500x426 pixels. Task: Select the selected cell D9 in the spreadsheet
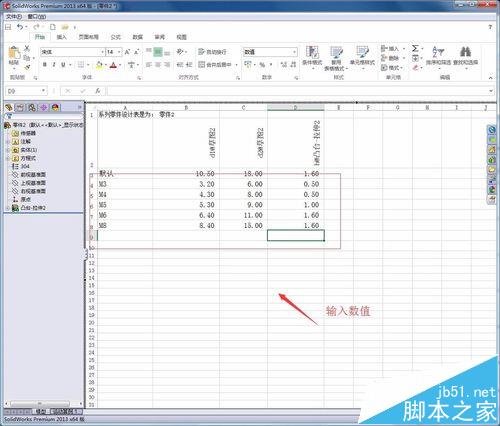click(296, 235)
